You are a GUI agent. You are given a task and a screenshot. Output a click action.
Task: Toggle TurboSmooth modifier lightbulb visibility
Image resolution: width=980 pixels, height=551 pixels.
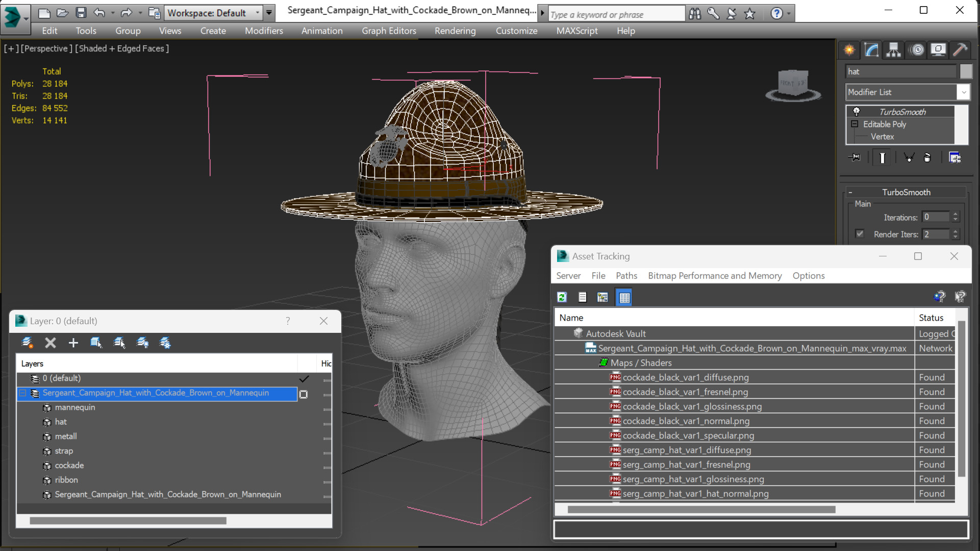click(857, 112)
